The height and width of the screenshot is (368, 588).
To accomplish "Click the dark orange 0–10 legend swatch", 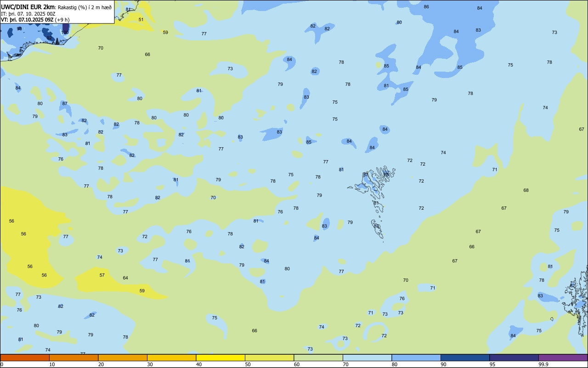I will click(x=25, y=357).
